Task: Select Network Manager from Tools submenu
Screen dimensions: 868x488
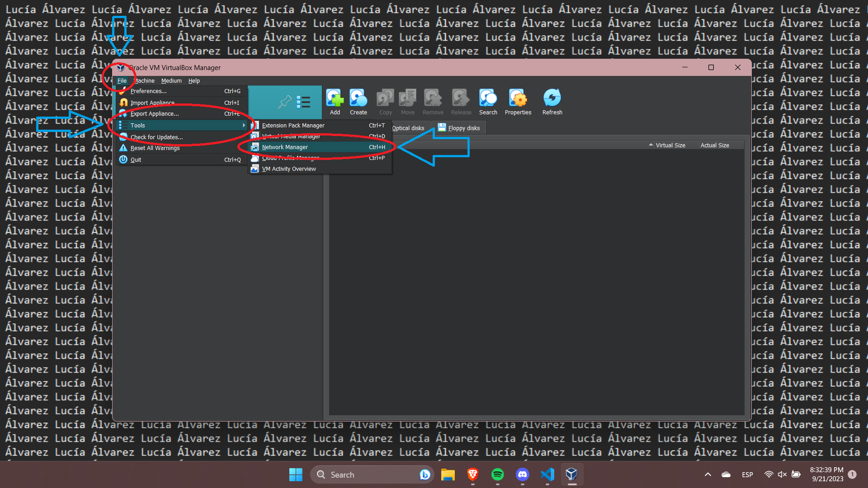Action: 285,147
